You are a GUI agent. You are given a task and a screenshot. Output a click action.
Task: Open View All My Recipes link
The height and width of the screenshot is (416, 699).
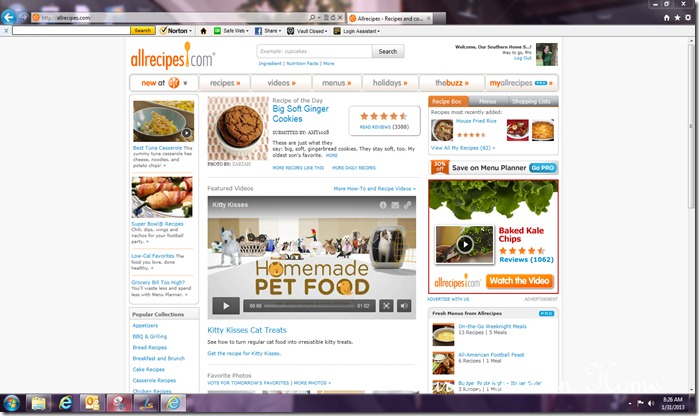(463, 148)
